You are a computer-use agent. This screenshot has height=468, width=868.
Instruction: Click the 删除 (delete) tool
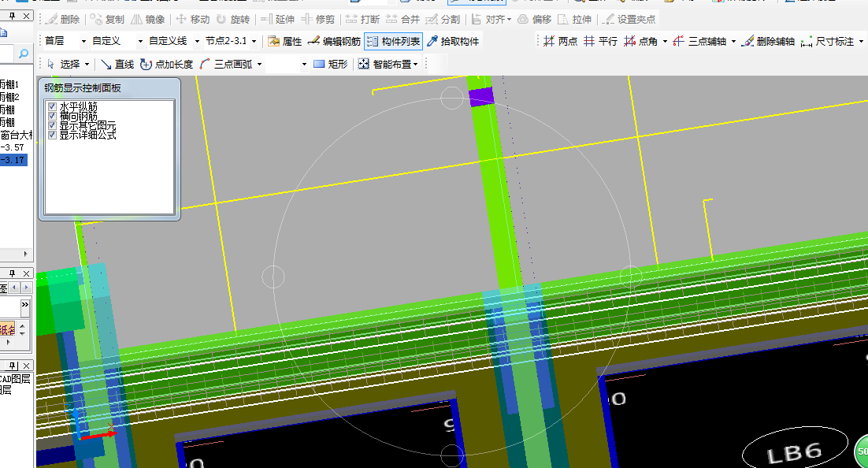point(62,20)
